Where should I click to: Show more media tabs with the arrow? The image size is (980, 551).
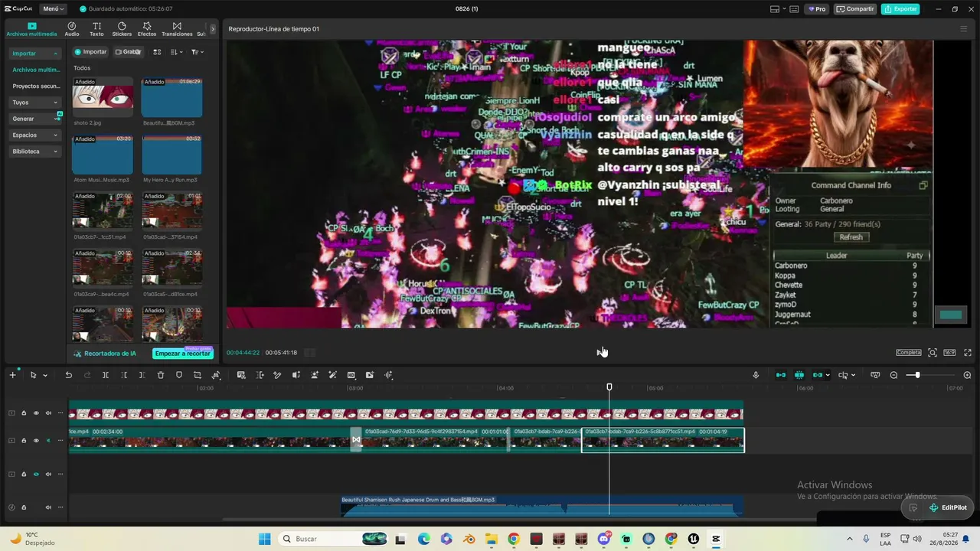point(213,29)
